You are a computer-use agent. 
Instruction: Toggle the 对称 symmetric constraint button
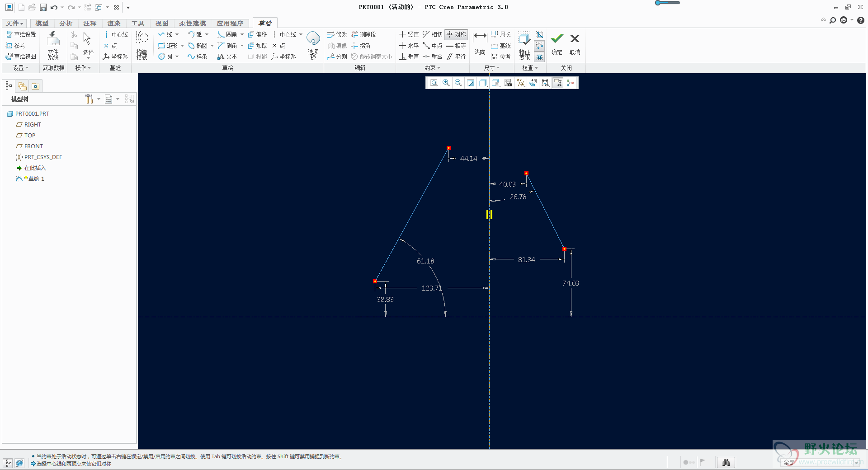tap(456, 34)
